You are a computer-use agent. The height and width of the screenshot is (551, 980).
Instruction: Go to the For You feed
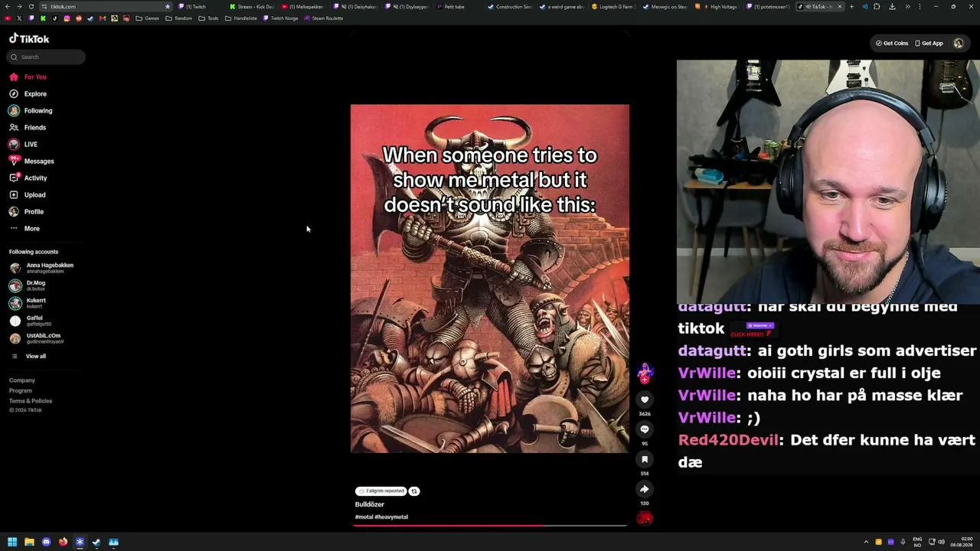coord(28,77)
